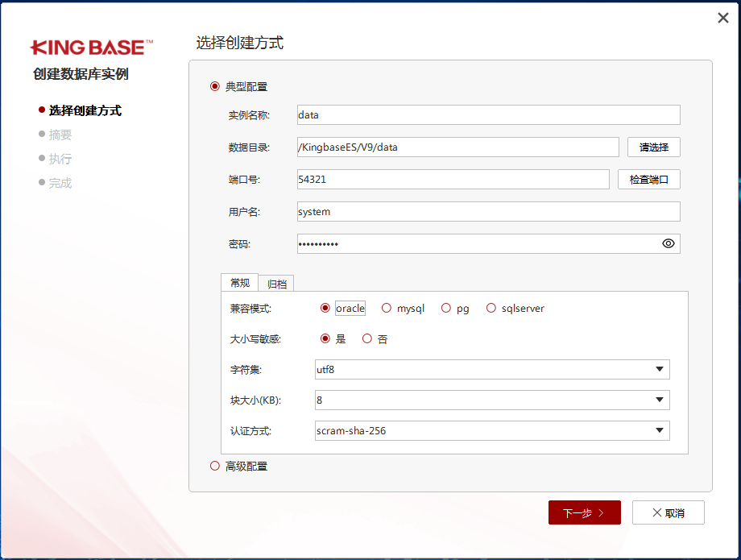Viewport: 741px width, 560px height.
Task: Click the 实例名称 input field
Action: coord(483,114)
